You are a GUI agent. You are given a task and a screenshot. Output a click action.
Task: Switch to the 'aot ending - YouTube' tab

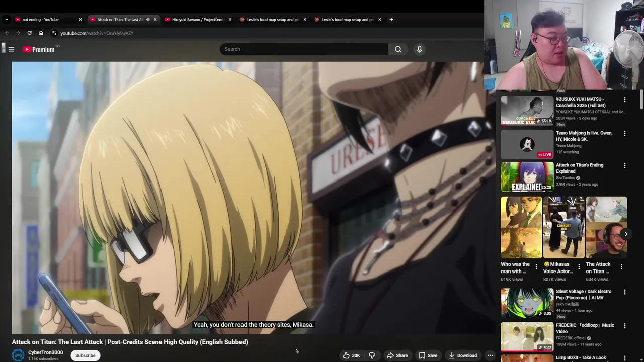click(x=45, y=20)
